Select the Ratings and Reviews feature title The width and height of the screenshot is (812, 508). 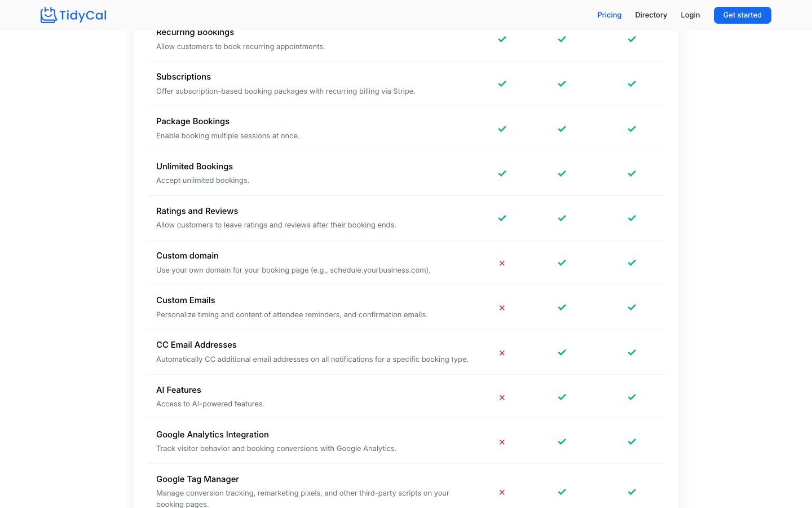click(x=197, y=211)
